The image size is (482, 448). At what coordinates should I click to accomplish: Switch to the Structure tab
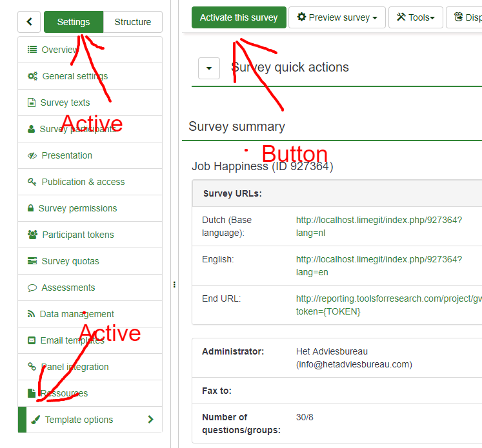point(133,22)
